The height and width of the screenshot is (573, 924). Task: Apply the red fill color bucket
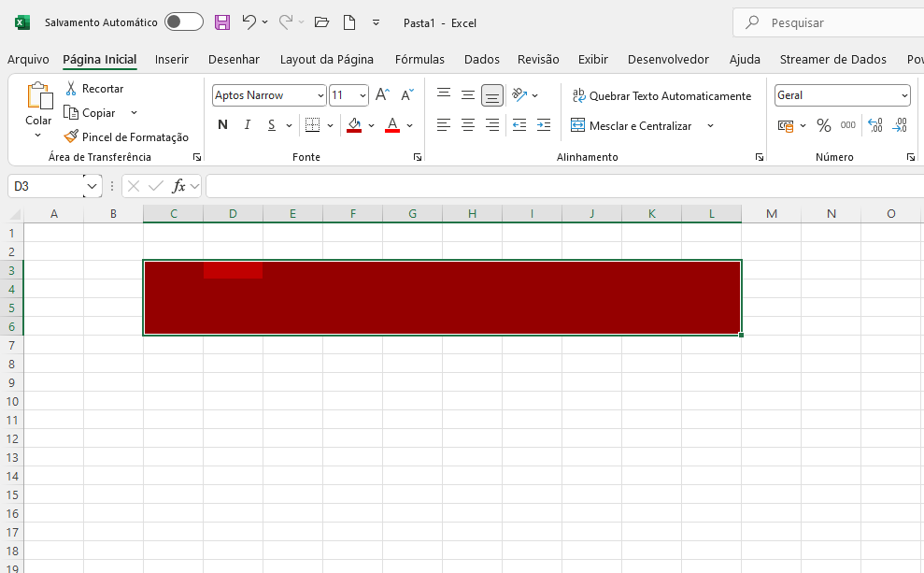pos(354,125)
